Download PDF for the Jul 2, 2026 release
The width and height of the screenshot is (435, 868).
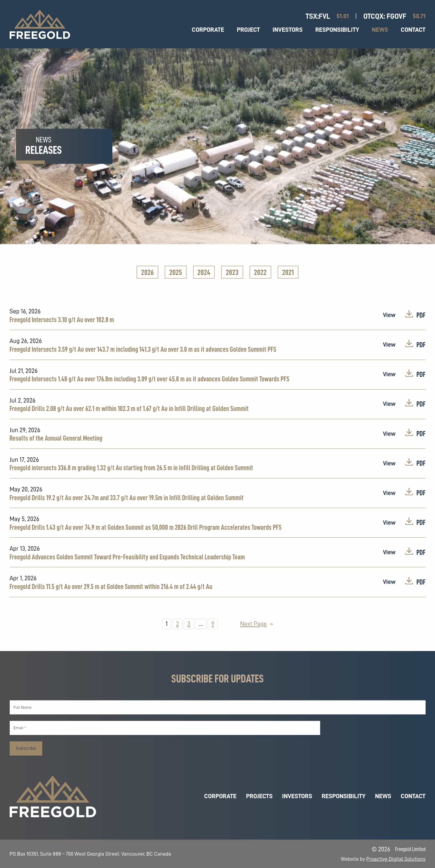pyautogui.click(x=415, y=404)
